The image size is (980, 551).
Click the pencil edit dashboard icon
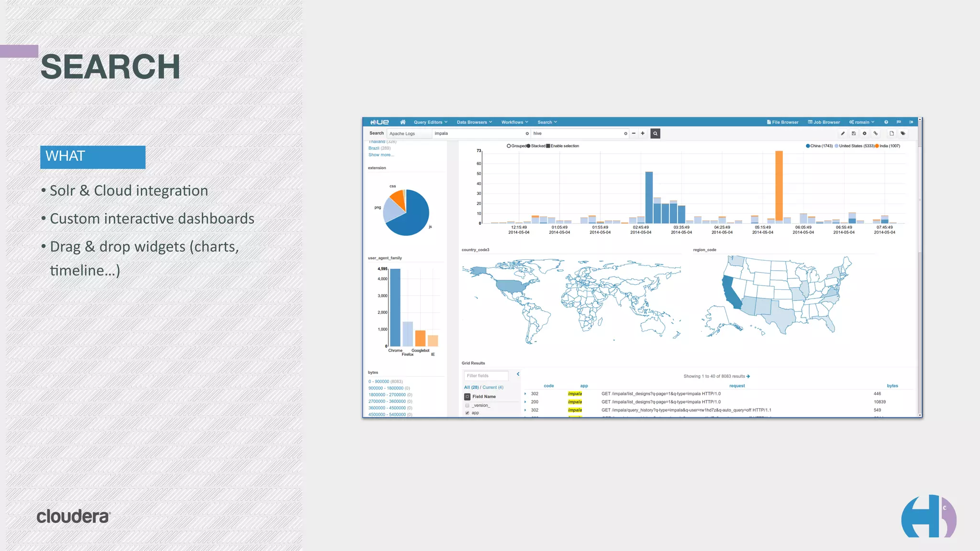(x=843, y=133)
